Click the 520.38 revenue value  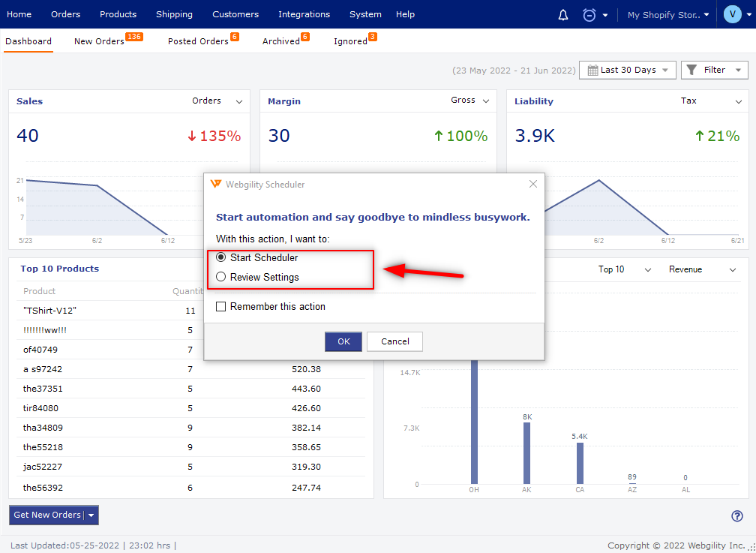click(x=306, y=369)
